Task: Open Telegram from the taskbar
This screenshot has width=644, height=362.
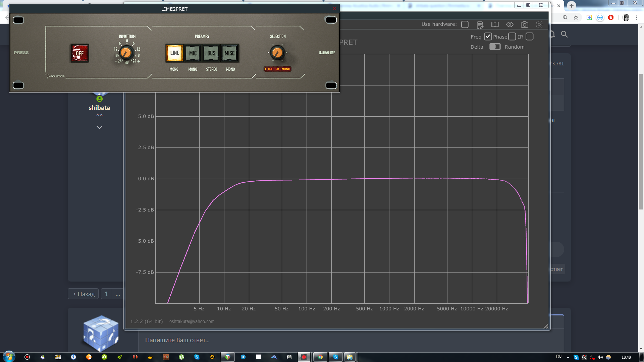Action: pyautogui.click(x=243, y=357)
